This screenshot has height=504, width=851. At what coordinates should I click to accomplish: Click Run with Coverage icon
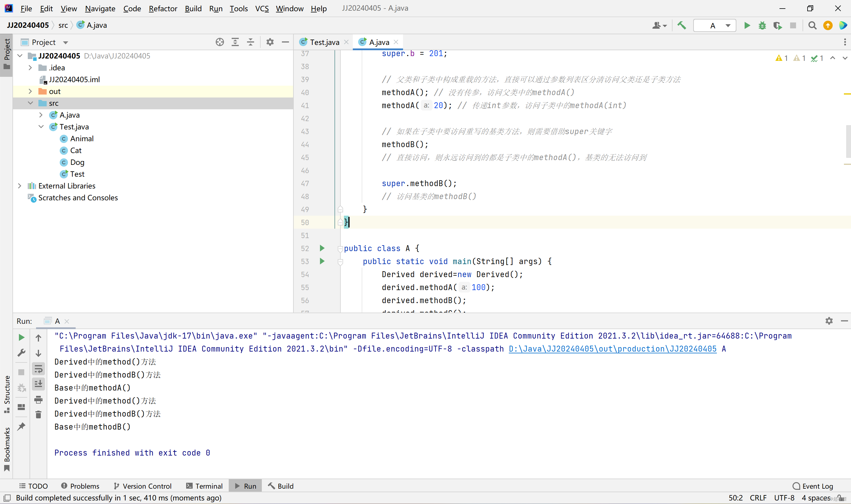(x=777, y=25)
